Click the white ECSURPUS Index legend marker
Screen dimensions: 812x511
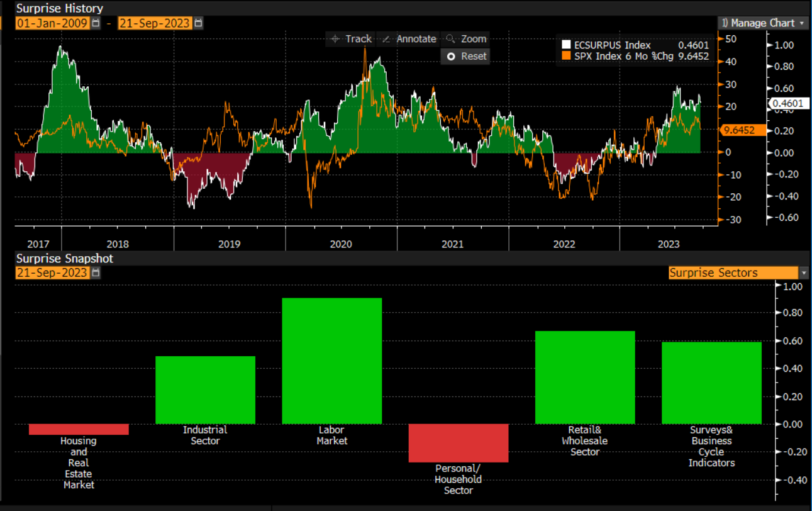click(x=566, y=45)
